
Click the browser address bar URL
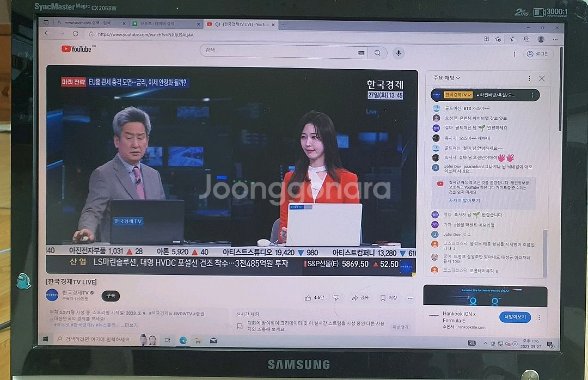[x=146, y=34]
